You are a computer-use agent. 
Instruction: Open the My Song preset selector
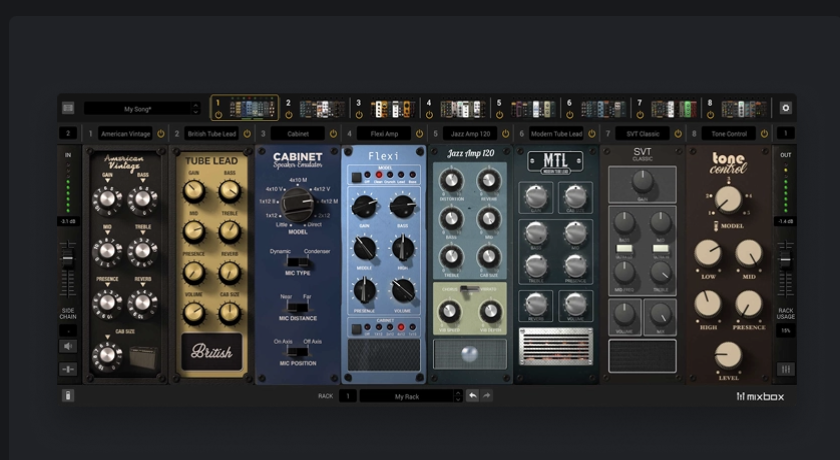click(138, 109)
